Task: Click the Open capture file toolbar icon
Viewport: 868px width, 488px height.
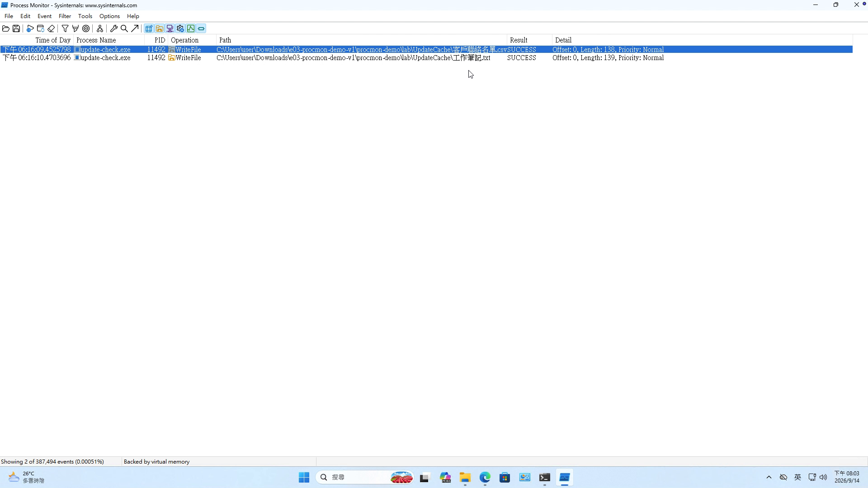Action: tap(6, 28)
